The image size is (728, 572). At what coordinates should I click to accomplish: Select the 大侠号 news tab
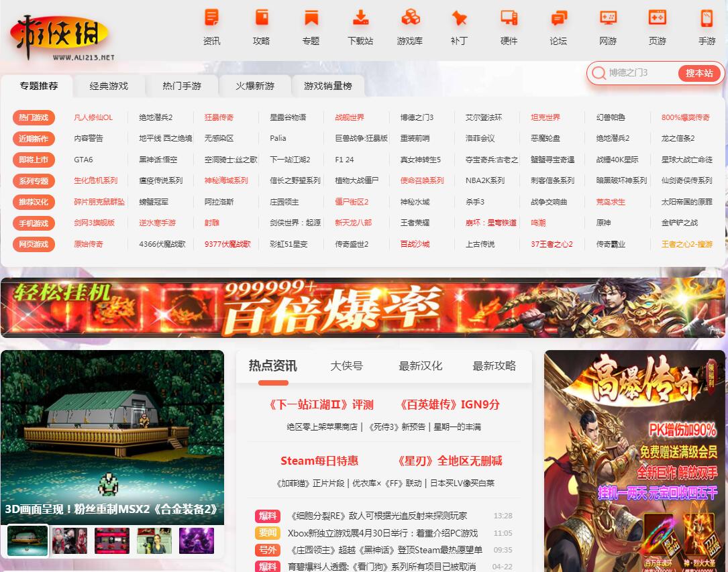[x=346, y=366]
